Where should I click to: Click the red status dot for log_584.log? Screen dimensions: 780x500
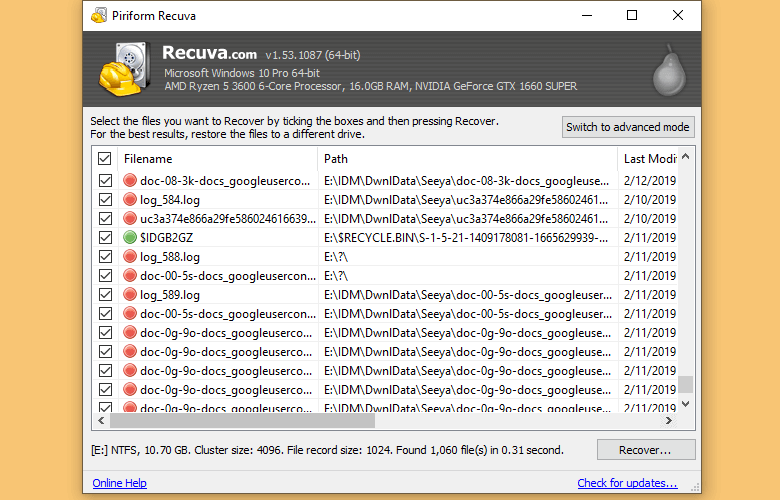[130, 200]
